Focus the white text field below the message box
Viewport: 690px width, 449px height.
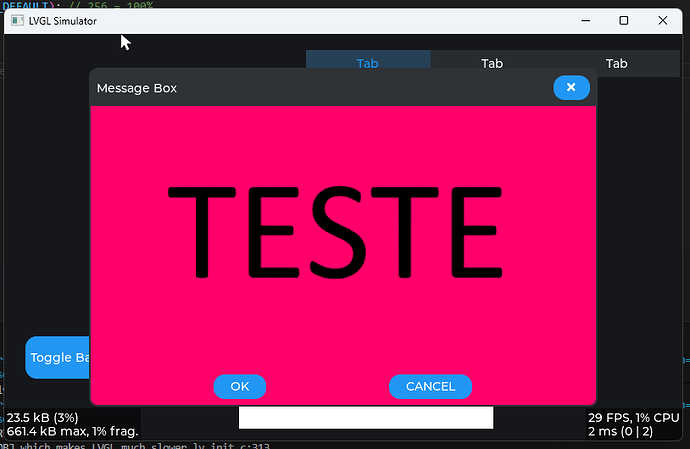click(x=366, y=417)
